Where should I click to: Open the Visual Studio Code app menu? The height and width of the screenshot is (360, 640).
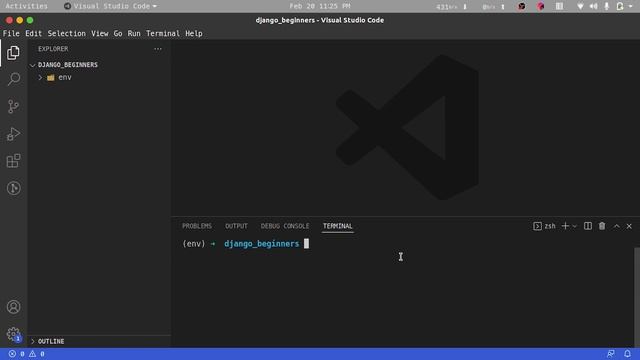click(x=110, y=6)
